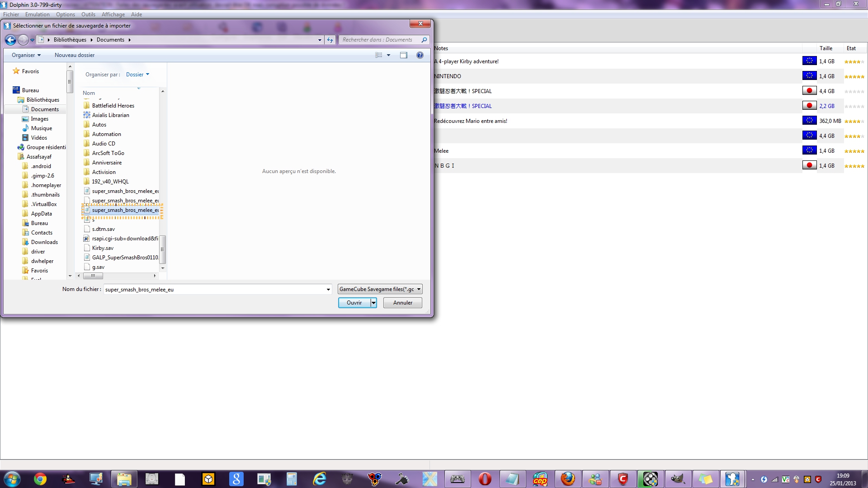868x488 pixels.
Task: Click the file list horizontal scrollbar thumb
Action: click(x=93, y=276)
